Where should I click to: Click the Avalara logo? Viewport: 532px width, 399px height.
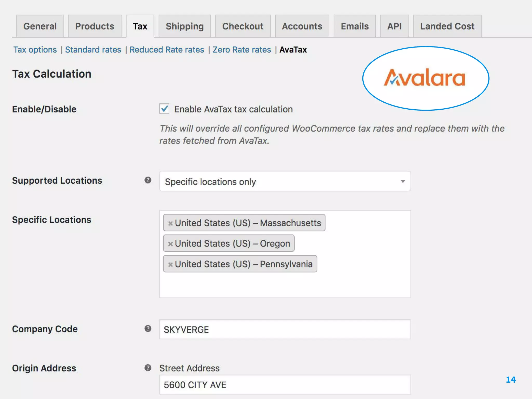(425, 78)
